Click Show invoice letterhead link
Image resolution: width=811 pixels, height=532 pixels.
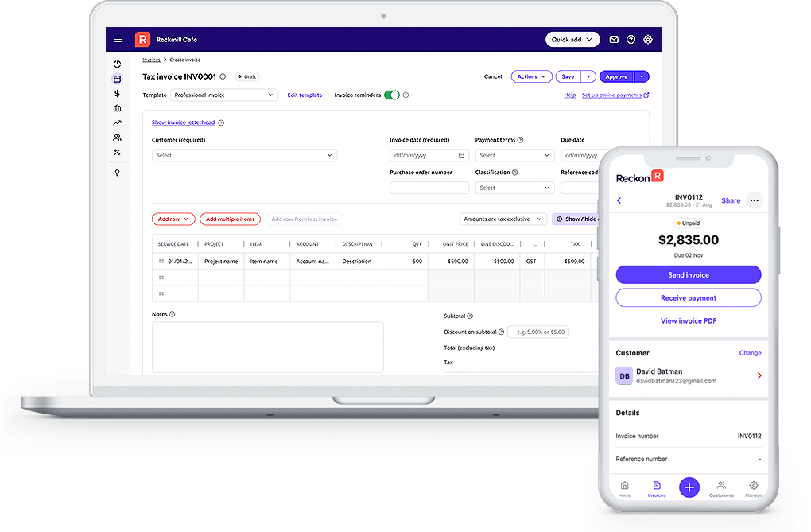183,122
